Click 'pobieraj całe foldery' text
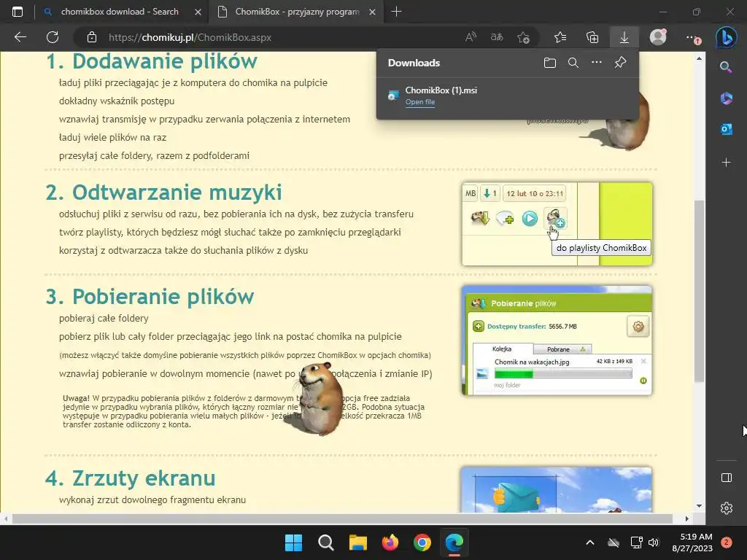The image size is (747, 560). pos(104,318)
